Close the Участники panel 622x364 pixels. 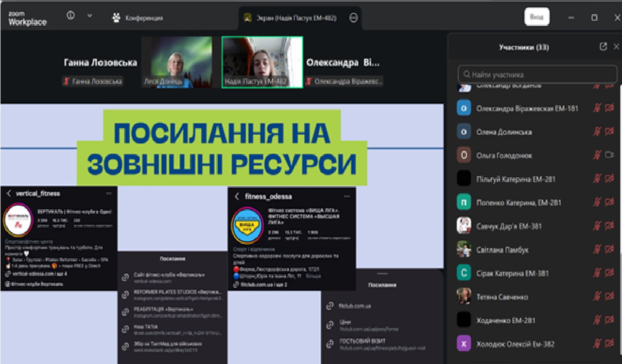coord(616,47)
